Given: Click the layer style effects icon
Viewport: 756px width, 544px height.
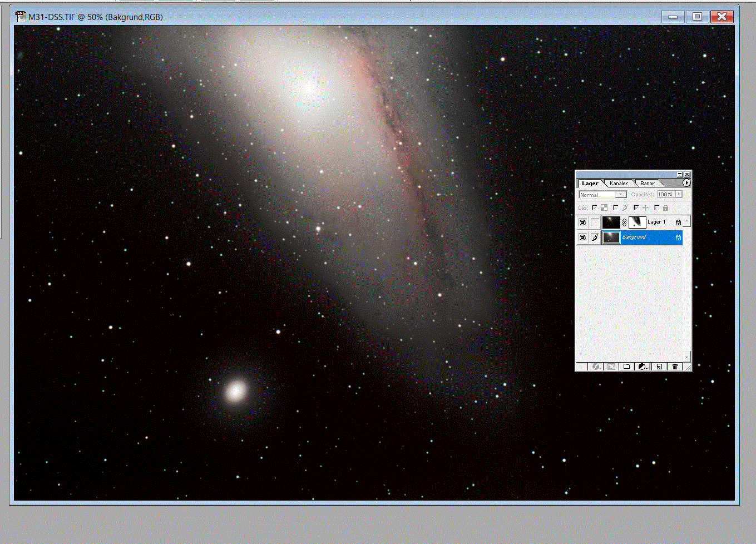Looking at the screenshot, I should coord(596,367).
